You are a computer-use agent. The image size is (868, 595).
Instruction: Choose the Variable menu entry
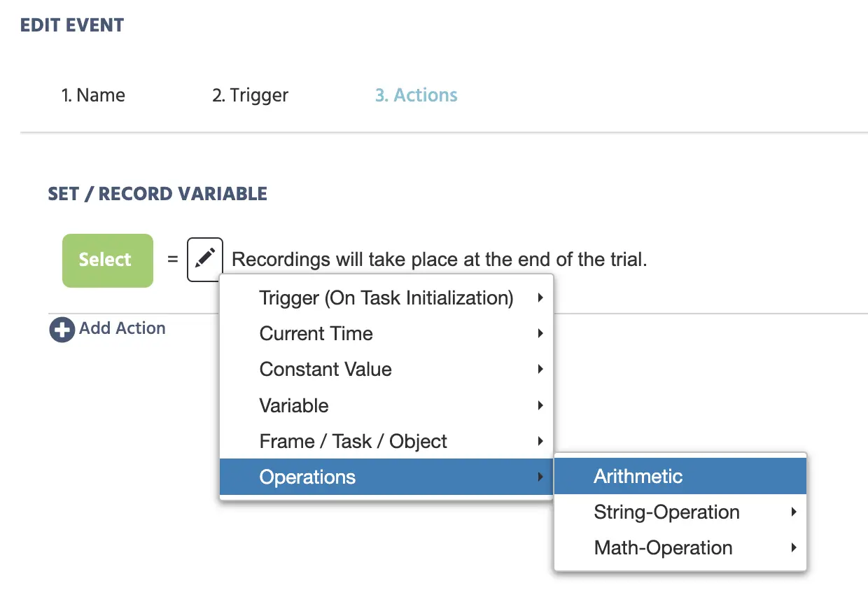[294, 406]
